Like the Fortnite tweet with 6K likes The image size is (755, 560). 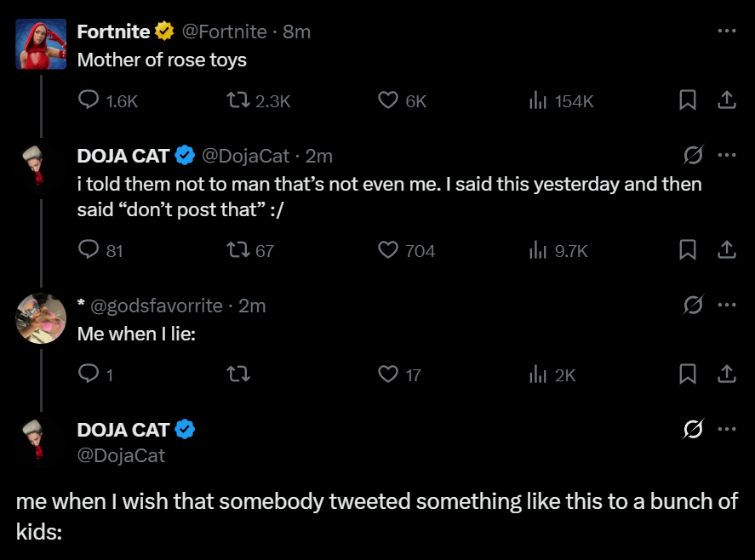point(388,100)
